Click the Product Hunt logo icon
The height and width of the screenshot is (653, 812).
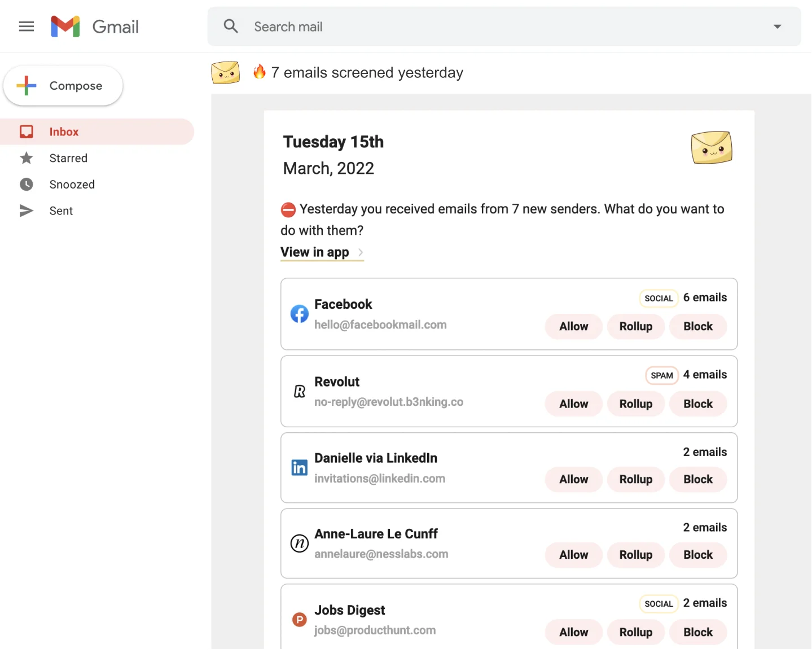pos(299,620)
